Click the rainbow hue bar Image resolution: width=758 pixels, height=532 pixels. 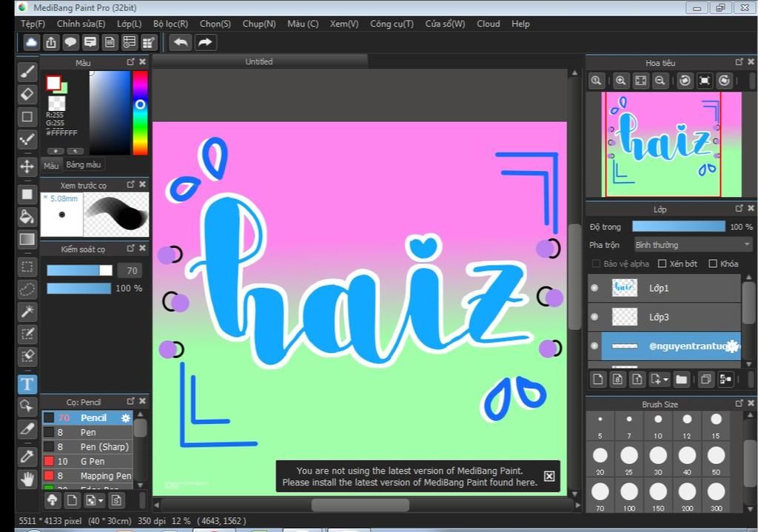(140, 113)
